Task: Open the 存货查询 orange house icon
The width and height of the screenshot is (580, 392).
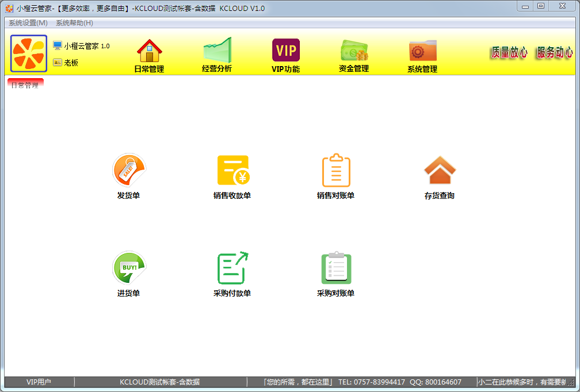Action: click(x=440, y=170)
